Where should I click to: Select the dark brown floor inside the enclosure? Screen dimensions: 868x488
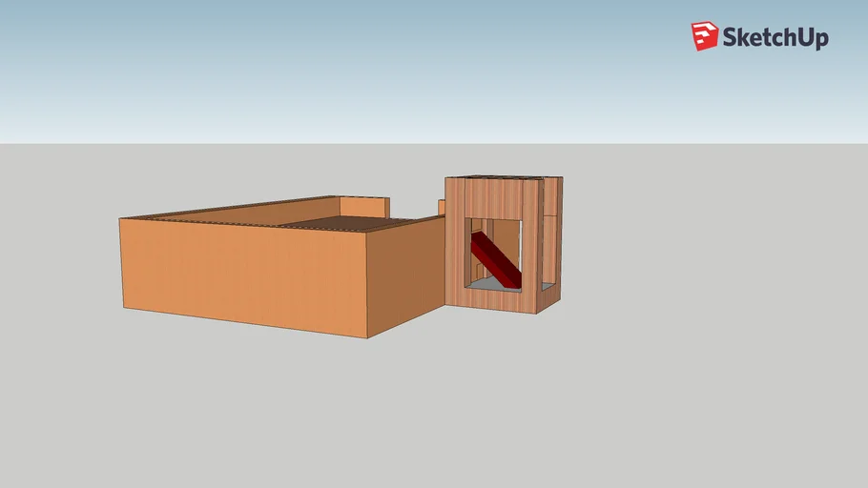(353, 223)
